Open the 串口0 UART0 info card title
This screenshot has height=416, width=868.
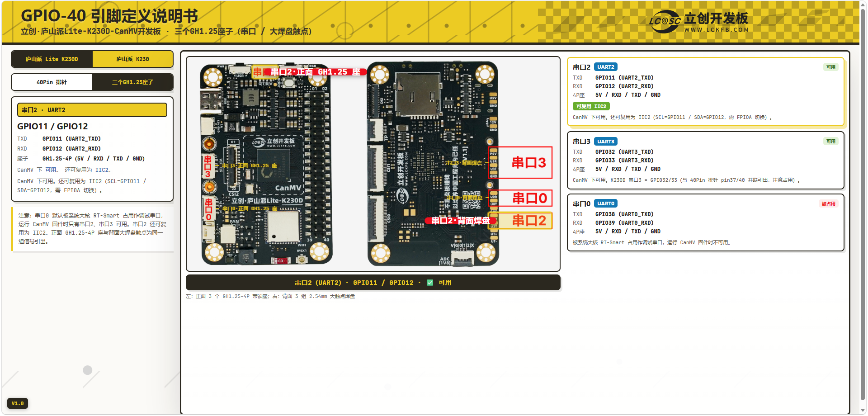point(581,203)
